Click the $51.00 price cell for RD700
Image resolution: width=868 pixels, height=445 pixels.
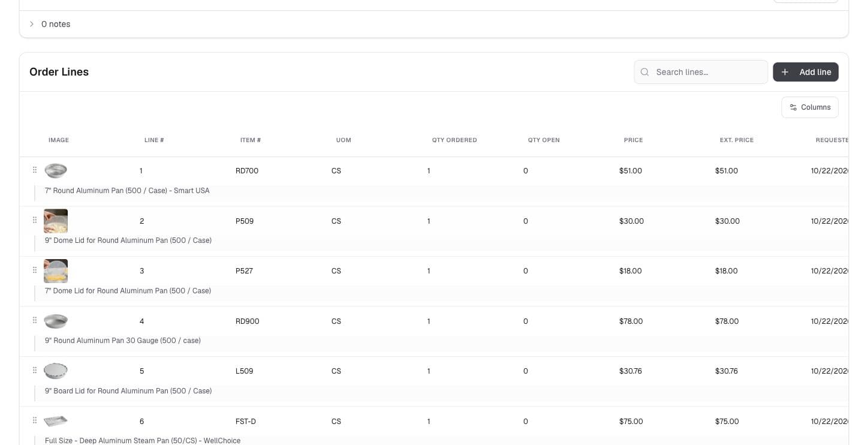(631, 171)
